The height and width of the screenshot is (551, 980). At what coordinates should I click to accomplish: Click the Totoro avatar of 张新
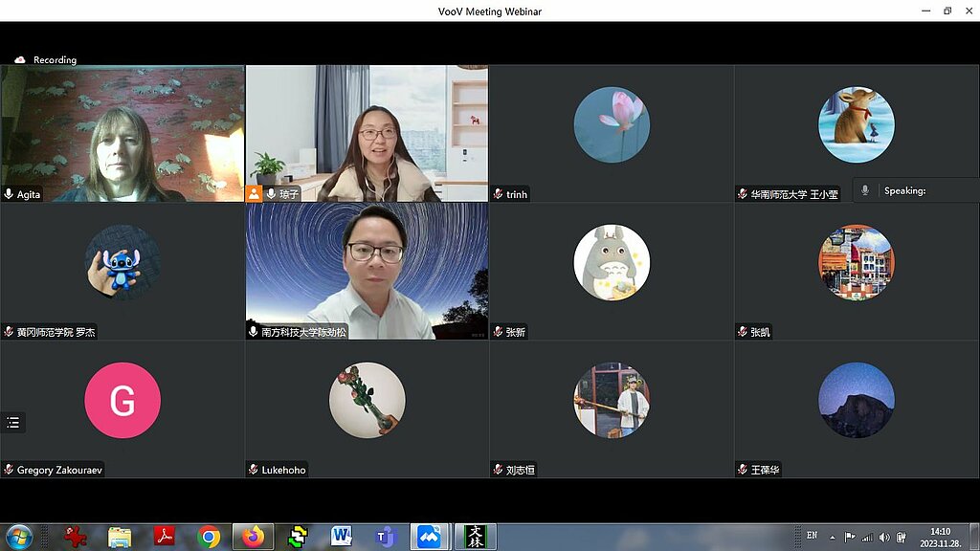click(x=612, y=262)
